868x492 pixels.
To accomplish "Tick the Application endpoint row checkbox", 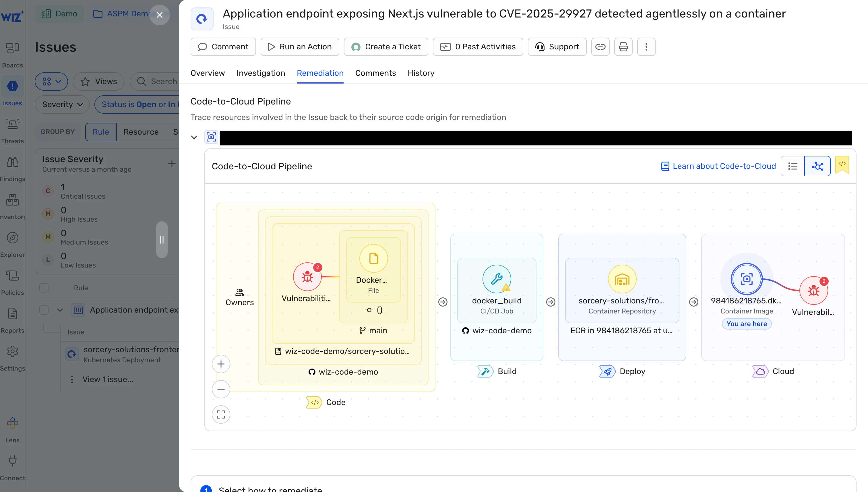I will [44, 310].
